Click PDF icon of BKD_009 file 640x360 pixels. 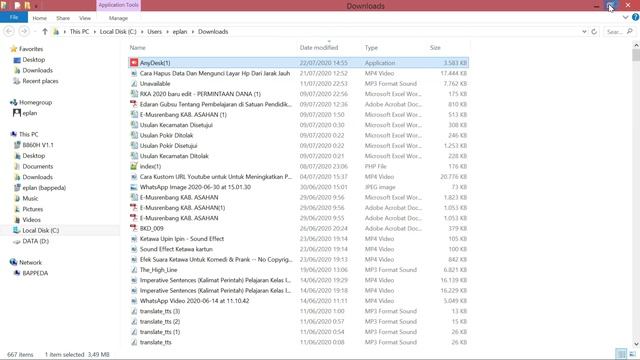[x=133, y=228]
